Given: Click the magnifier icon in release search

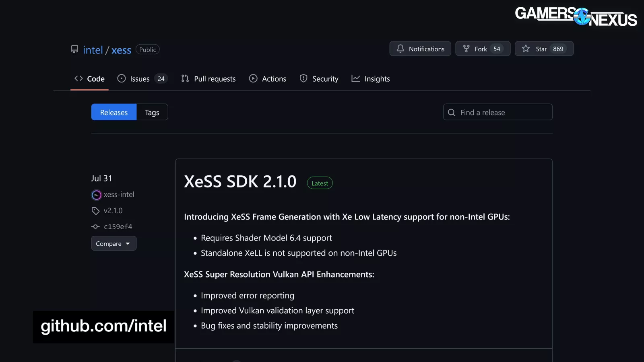Looking at the screenshot, I should click(x=452, y=113).
